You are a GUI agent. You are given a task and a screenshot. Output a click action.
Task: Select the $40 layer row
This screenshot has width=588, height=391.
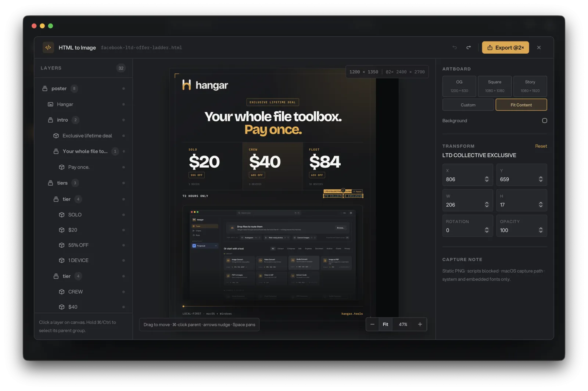[x=83, y=307]
